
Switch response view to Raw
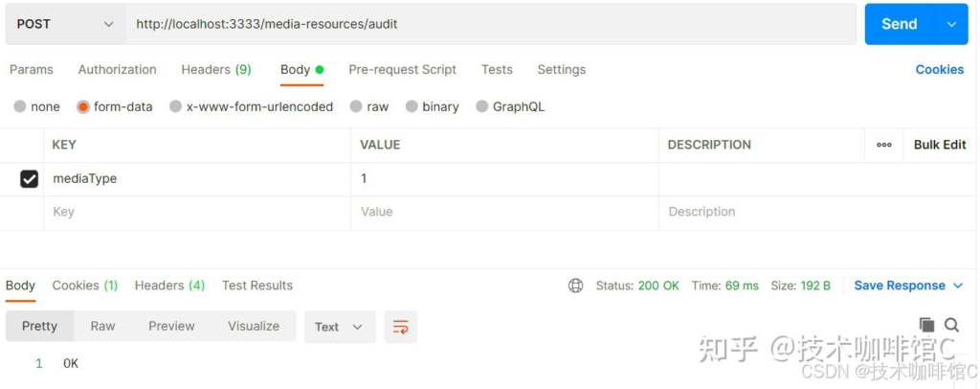[x=102, y=327]
